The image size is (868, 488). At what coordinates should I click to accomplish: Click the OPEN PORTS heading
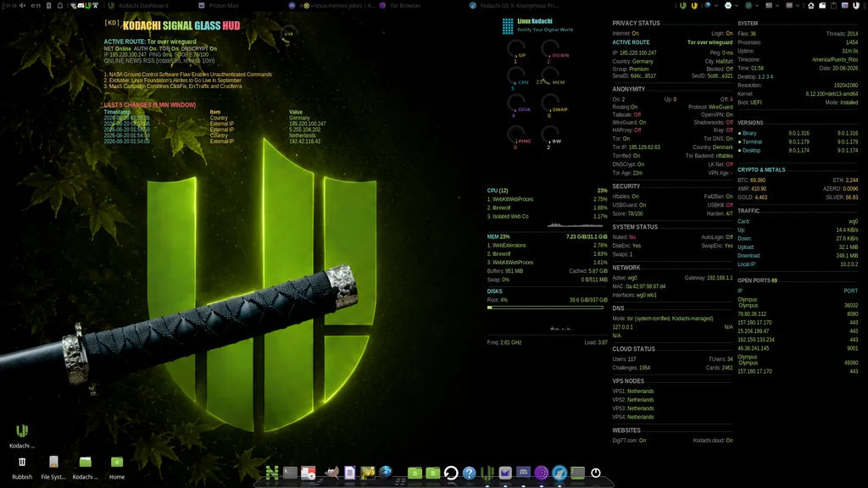click(757, 280)
